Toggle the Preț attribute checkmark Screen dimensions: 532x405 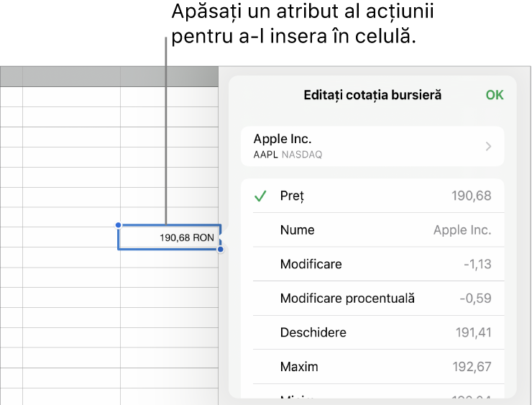click(x=262, y=196)
